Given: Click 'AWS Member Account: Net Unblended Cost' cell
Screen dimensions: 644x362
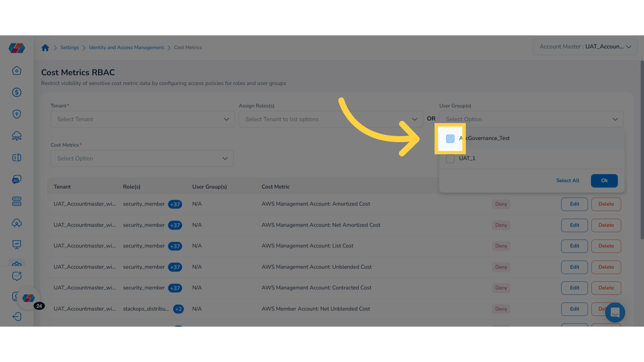Looking at the screenshot, I should 316,309.
